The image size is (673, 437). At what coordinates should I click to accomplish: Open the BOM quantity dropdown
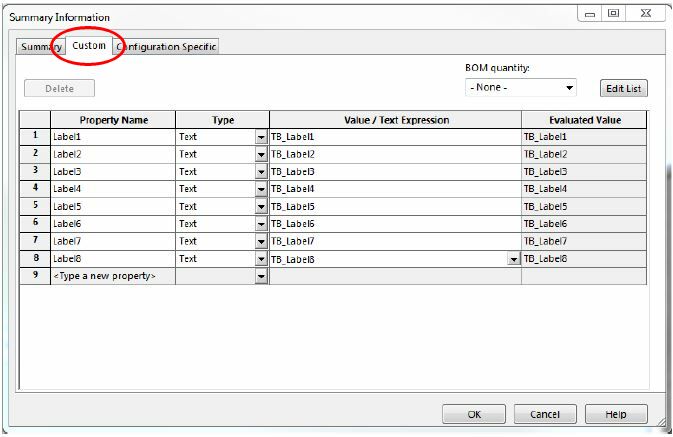pos(520,88)
